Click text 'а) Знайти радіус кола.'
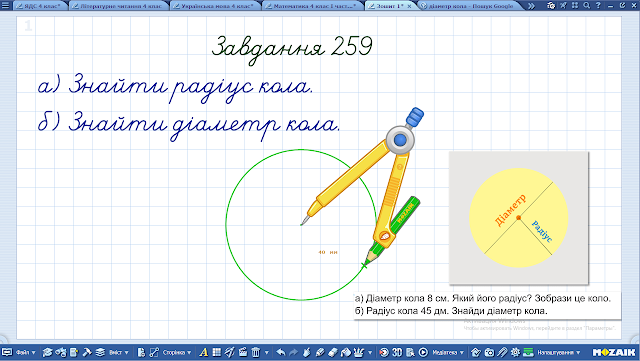 tap(176, 89)
